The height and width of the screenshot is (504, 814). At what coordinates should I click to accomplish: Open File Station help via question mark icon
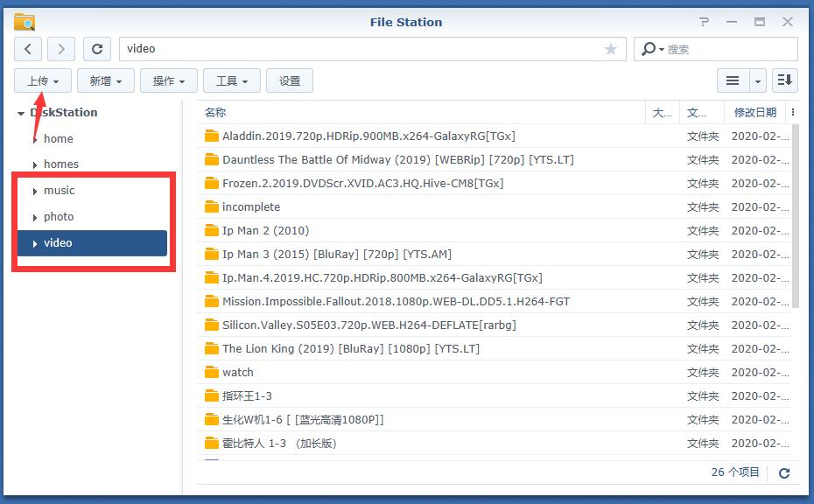click(703, 21)
